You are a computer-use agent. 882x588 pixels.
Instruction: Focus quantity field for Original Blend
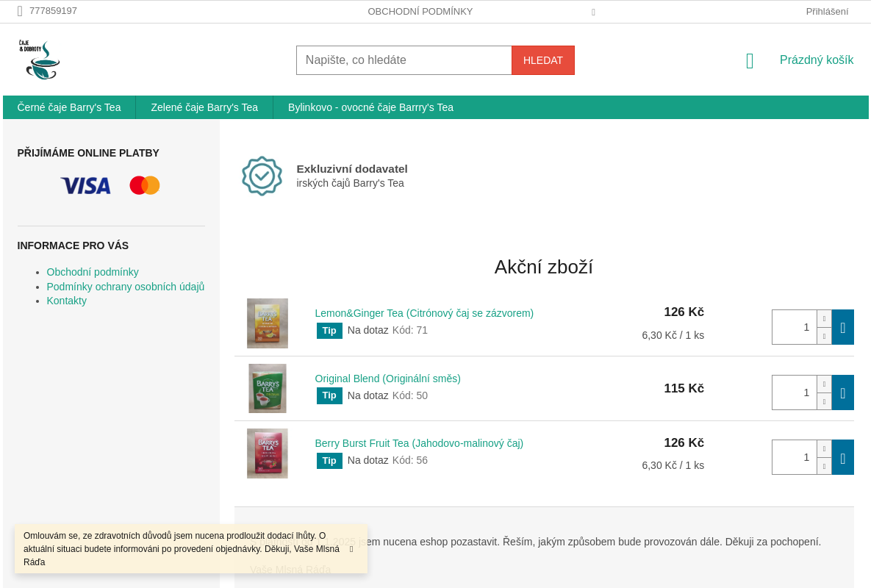[x=794, y=392]
